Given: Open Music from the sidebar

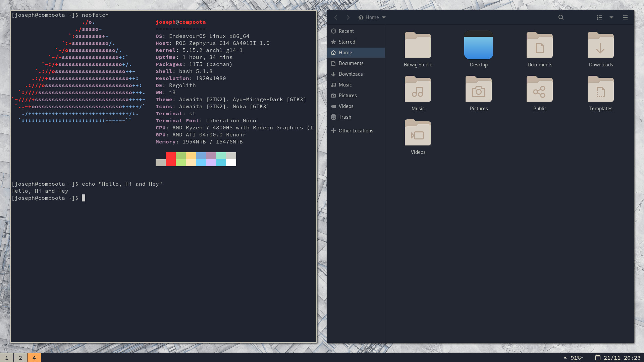Looking at the screenshot, I should [x=356, y=85].
